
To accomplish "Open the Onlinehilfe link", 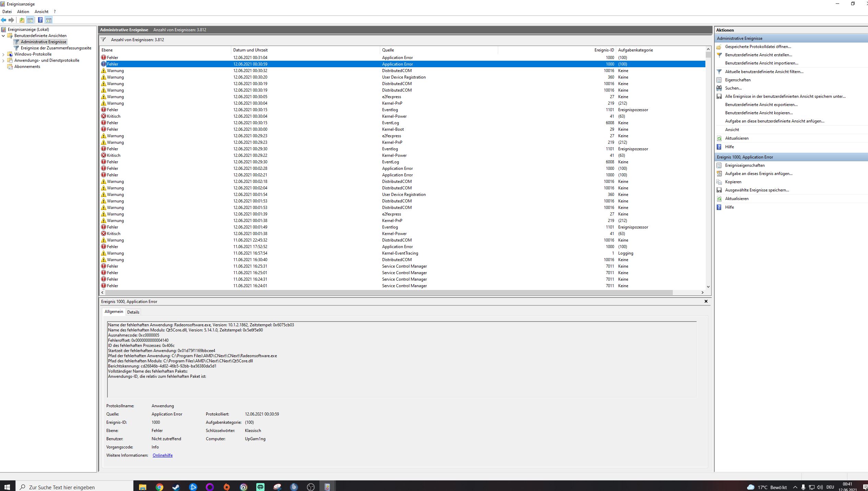I will [162, 455].
